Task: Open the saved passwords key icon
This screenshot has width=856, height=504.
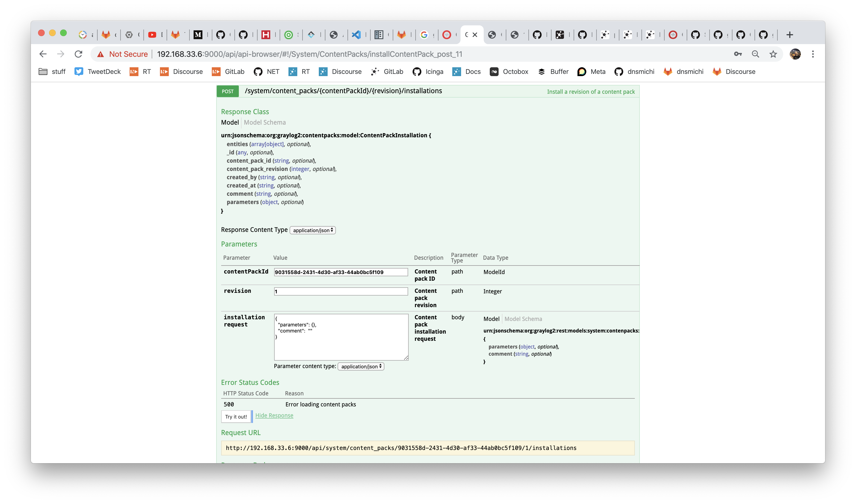Action: point(738,54)
